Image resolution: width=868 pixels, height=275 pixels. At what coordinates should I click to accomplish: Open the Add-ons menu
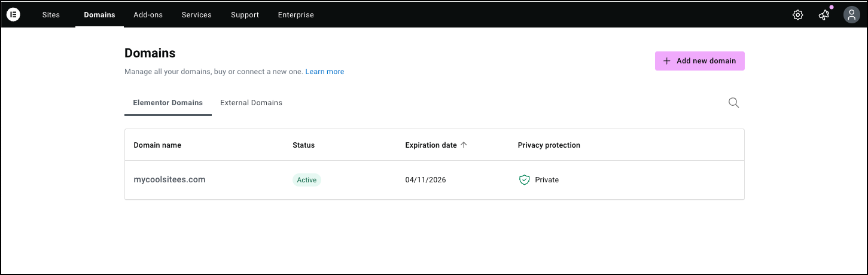coord(148,15)
